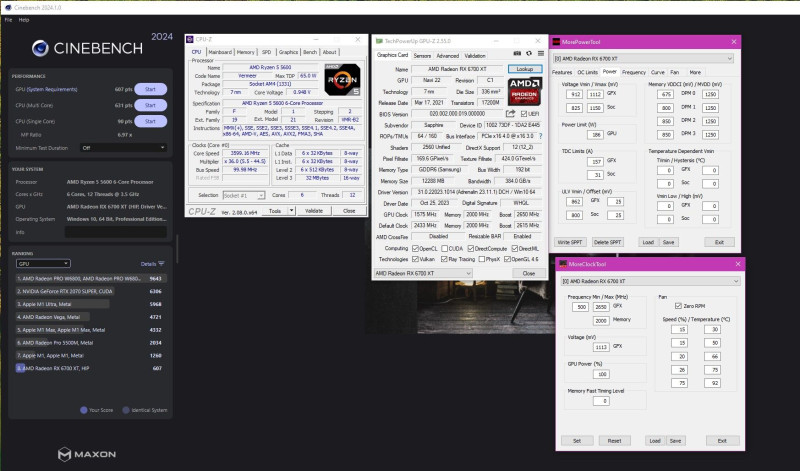Screen dimensions: 800x471
Task: Open the Minimum Test Duration dropdown
Action: pyautogui.click(x=123, y=148)
